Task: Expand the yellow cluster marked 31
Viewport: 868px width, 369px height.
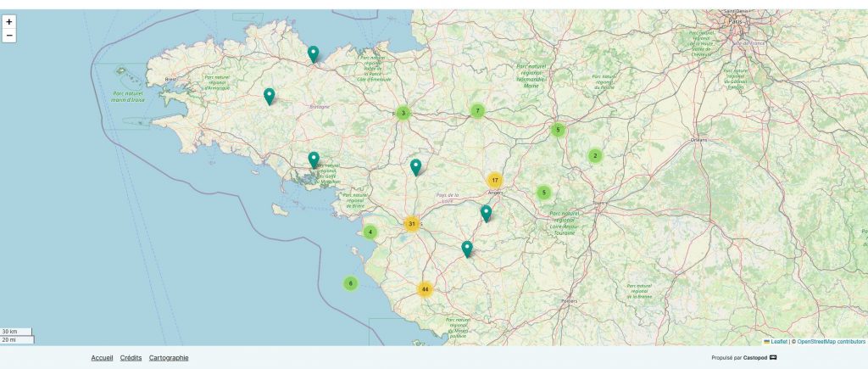Action: pyautogui.click(x=411, y=224)
